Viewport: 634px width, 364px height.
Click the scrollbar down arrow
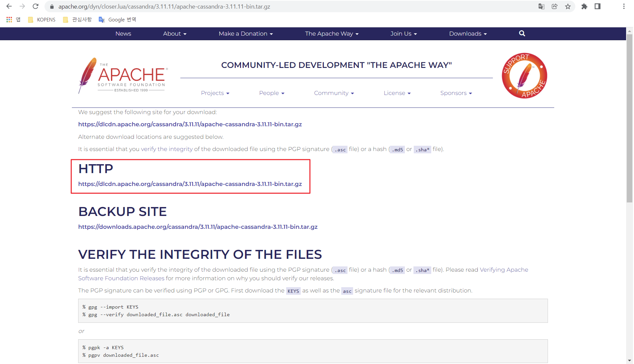[x=629, y=360]
